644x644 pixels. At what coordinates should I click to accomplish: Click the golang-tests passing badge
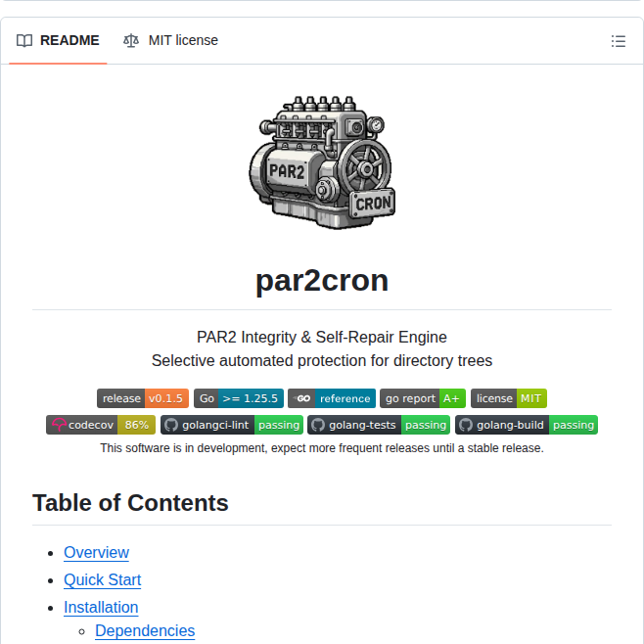point(379,425)
